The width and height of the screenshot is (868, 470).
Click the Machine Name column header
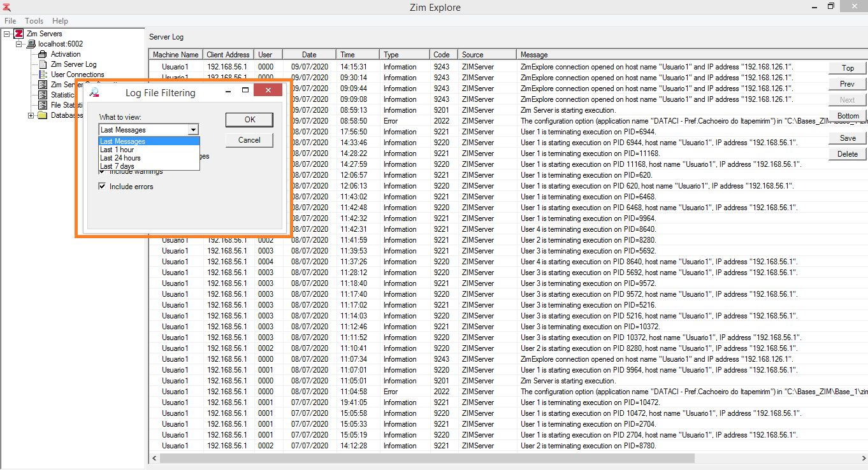click(176, 55)
